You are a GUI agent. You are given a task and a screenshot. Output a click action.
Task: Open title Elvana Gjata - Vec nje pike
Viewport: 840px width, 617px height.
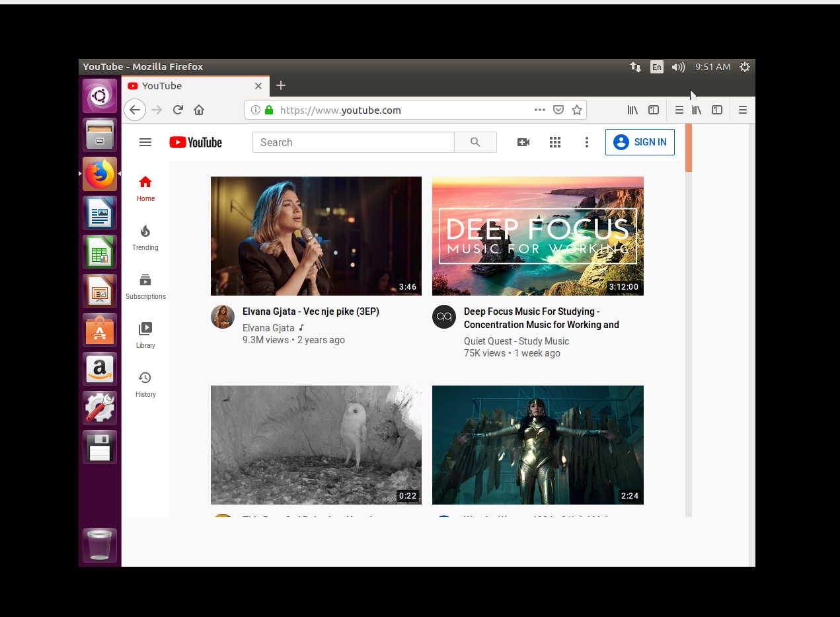[311, 311]
